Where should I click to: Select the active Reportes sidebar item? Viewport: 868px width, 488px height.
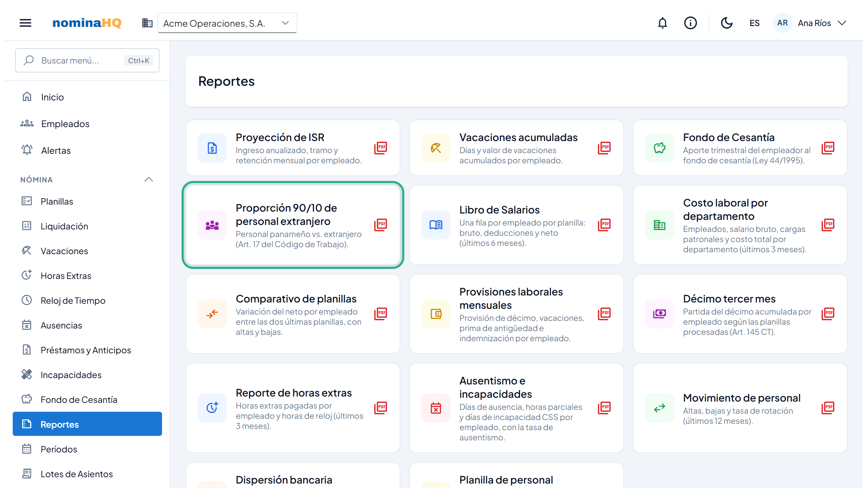coord(87,424)
